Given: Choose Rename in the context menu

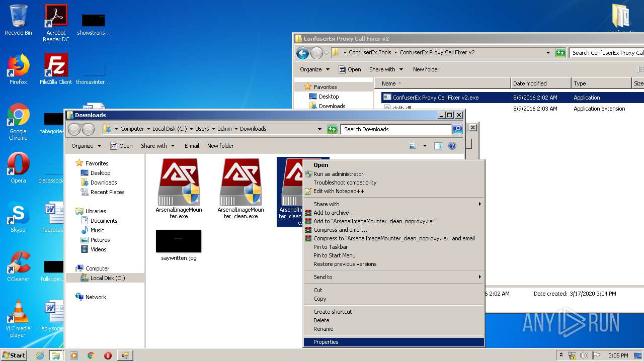Looking at the screenshot, I should (394, 329).
